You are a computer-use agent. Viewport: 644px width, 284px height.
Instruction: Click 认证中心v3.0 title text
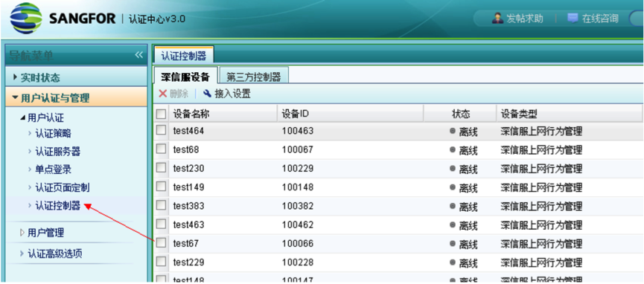(x=156, y=19)
